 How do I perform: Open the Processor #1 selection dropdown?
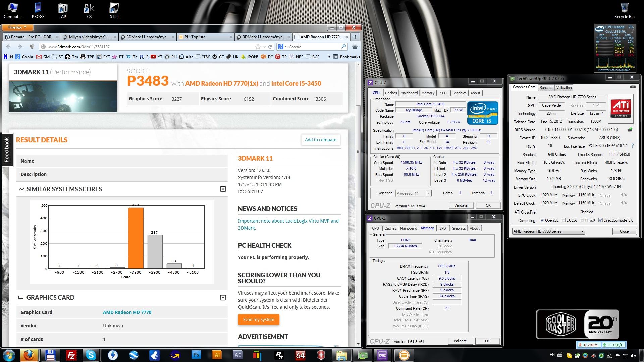(413, 193)
